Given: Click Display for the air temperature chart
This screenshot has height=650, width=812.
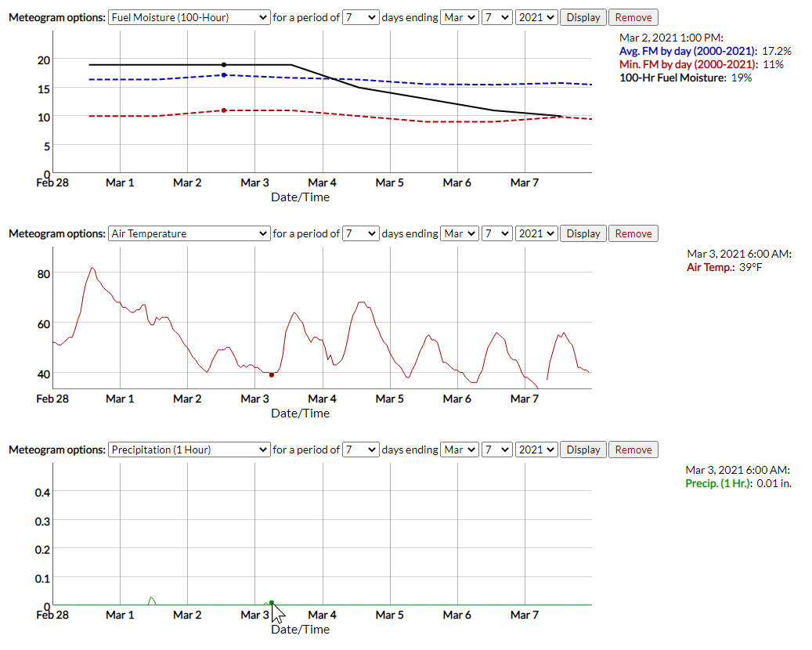Looking at the screenshot, I should [583, 233].
